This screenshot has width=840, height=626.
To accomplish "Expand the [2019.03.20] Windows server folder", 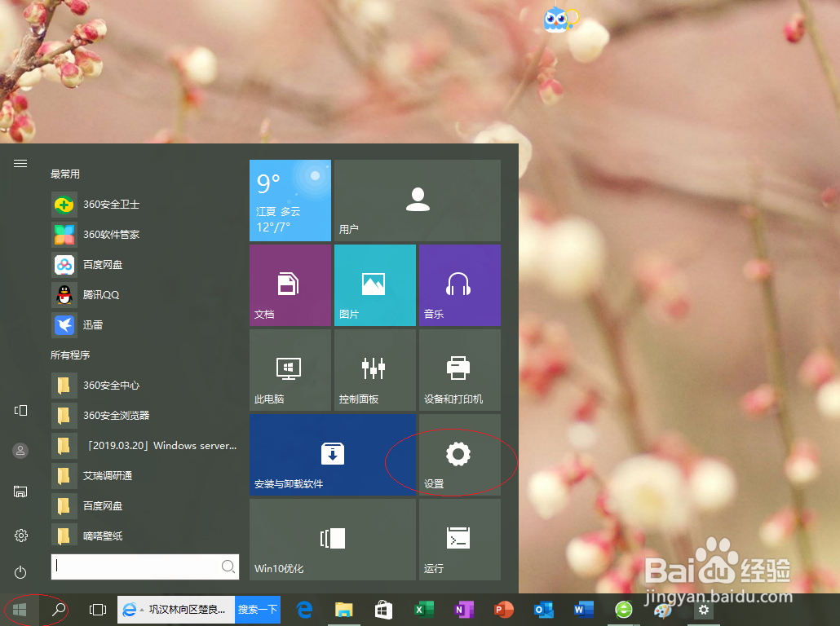I will [x=144, y=446].
